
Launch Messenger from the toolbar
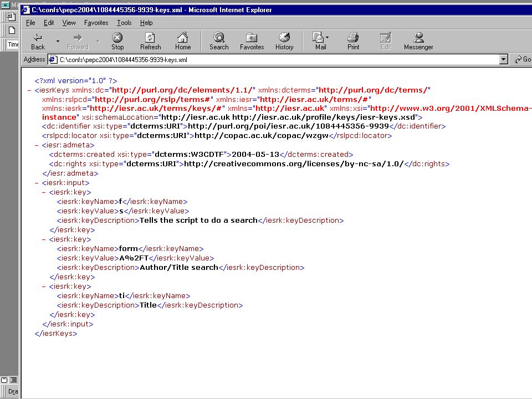coord(418,42)
